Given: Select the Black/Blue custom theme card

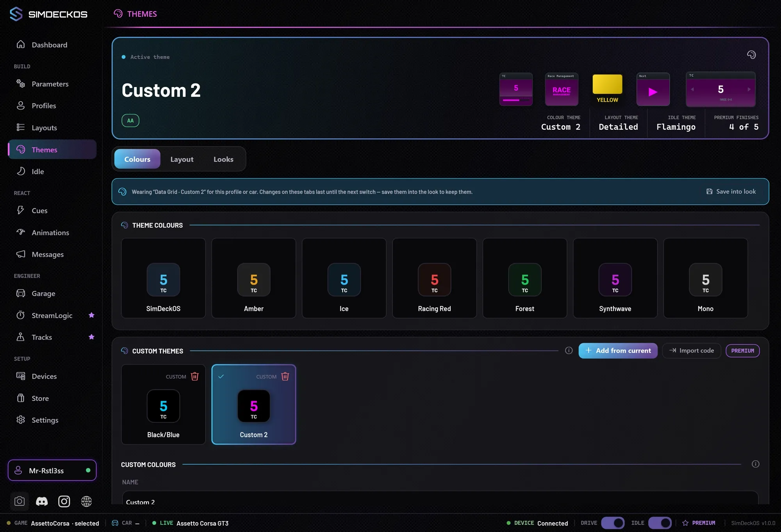Looking at the screenshot, I should 163,404.
